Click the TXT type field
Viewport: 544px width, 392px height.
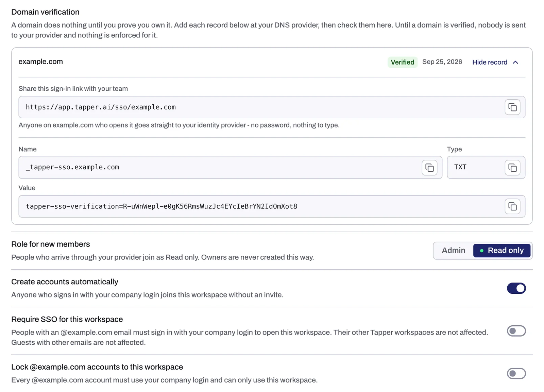click(486, 167)
